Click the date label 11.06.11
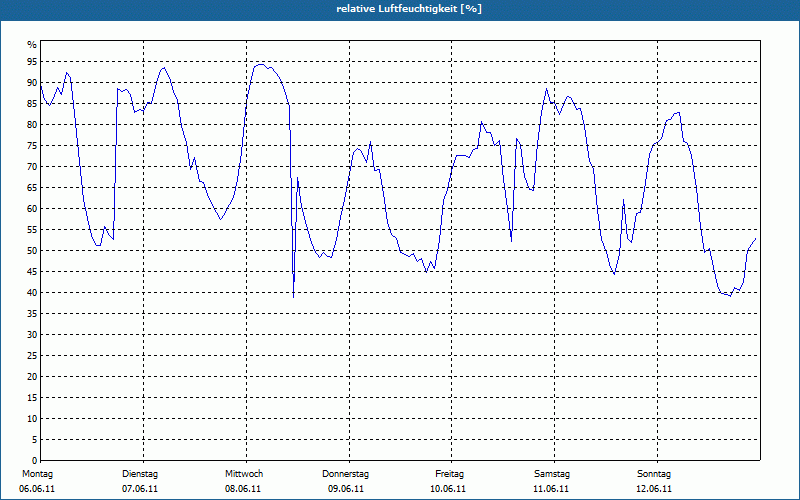800x500 pixels. (x=551, y=489)
